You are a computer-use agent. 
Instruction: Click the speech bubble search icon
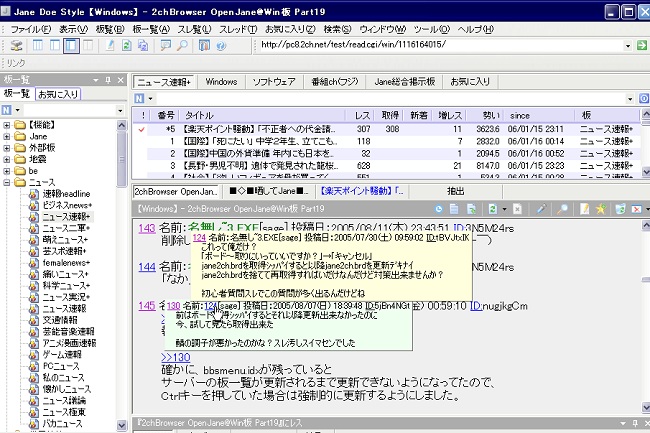pos(165,45)
